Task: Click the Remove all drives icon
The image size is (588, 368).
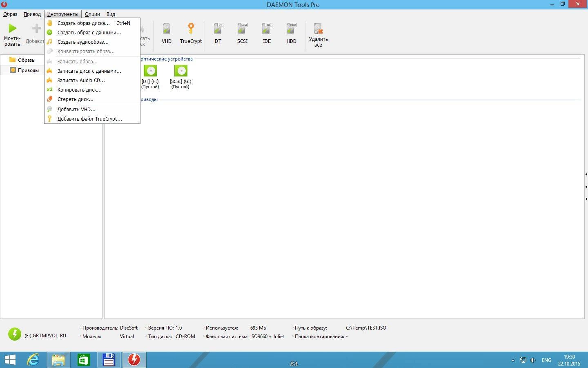Action: point(318,29)
